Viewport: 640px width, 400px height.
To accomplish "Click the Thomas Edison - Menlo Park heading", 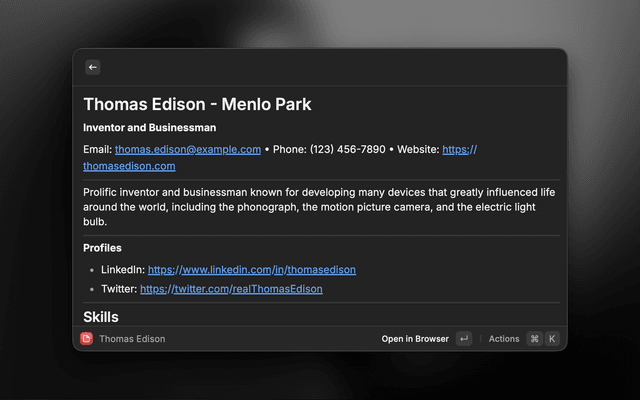I will pos(197,104).
